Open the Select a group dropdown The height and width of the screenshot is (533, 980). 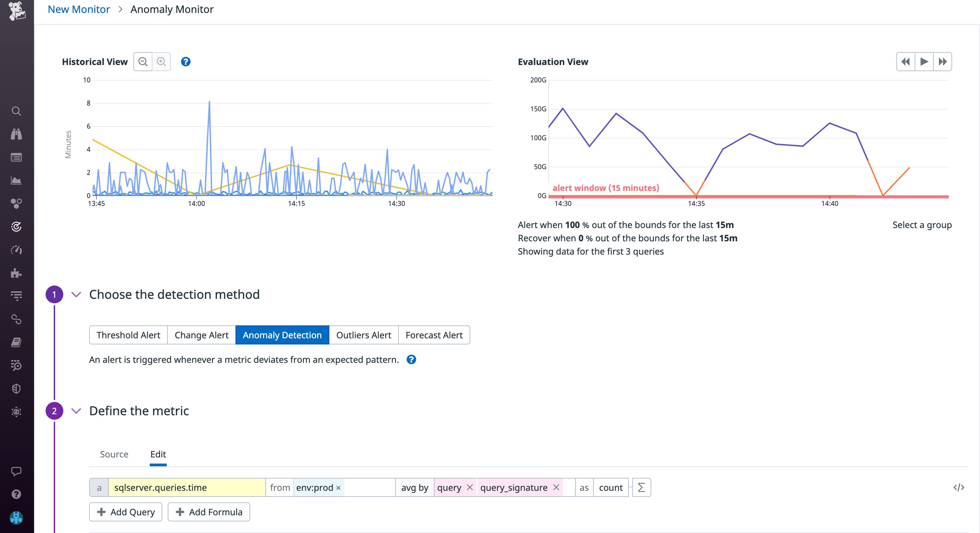[x=922, y=225]
